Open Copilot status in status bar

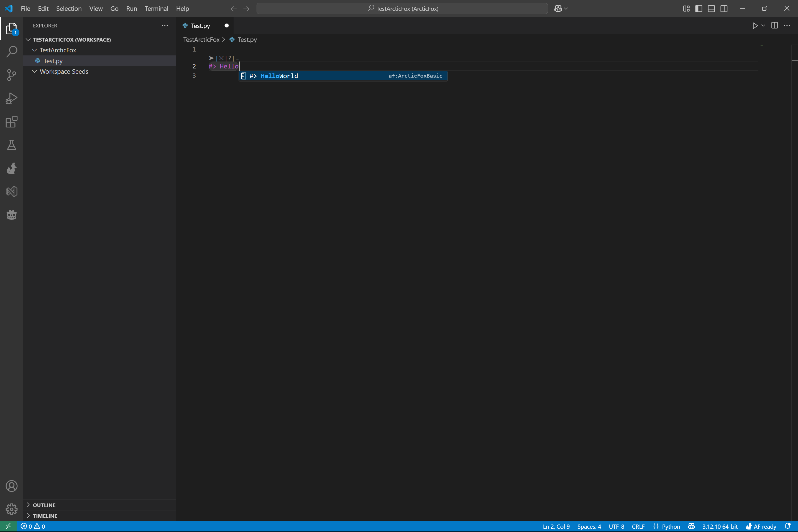pyautogui.click(x=691, y=526)
